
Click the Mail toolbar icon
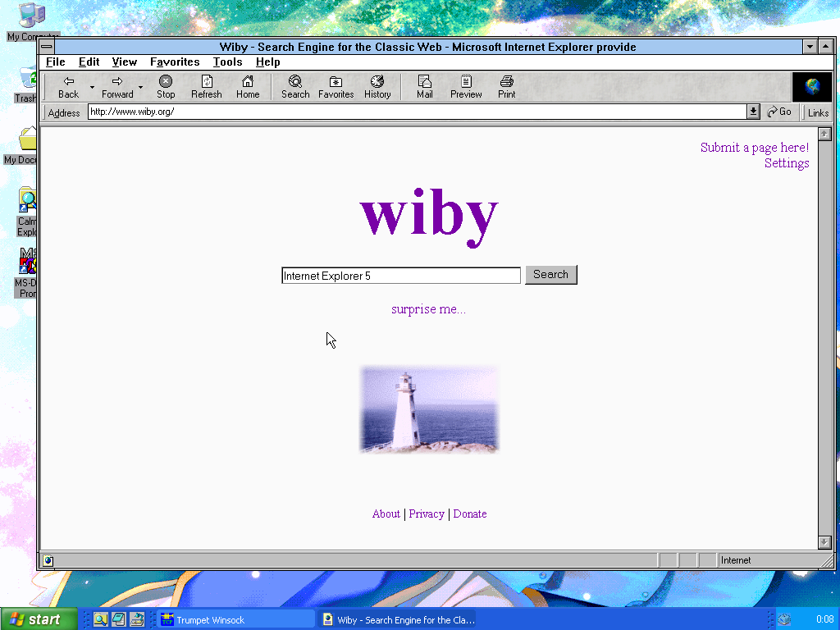(x=424, y=86)
